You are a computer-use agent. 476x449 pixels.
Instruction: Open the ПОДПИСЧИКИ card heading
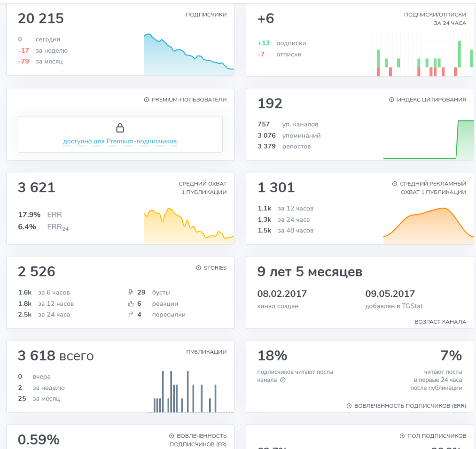tap(206, 14)
